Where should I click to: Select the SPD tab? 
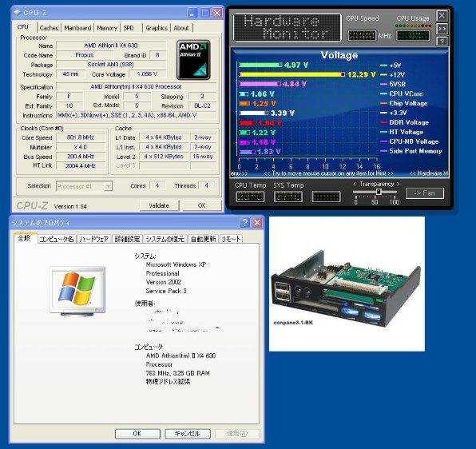[x=129, y=28]
